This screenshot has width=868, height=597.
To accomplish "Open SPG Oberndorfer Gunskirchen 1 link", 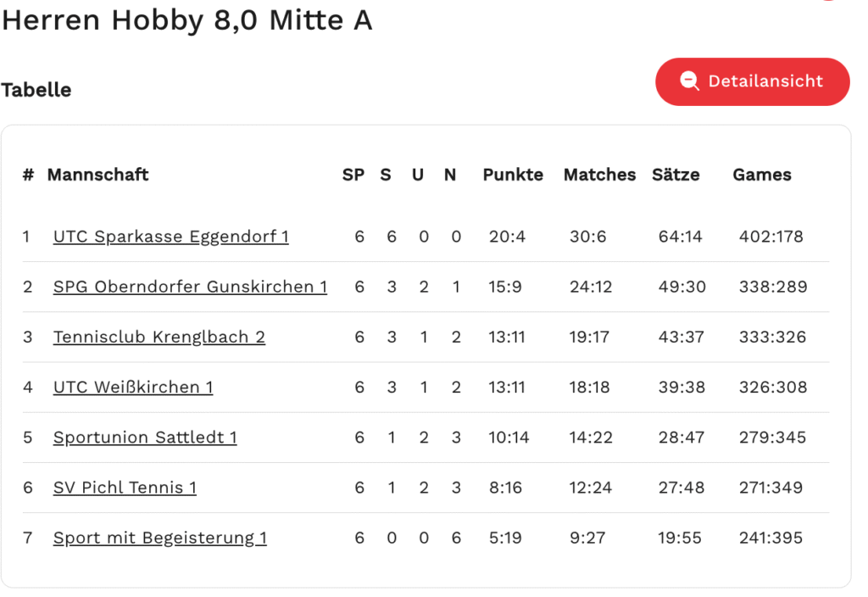I will [190, 287].
